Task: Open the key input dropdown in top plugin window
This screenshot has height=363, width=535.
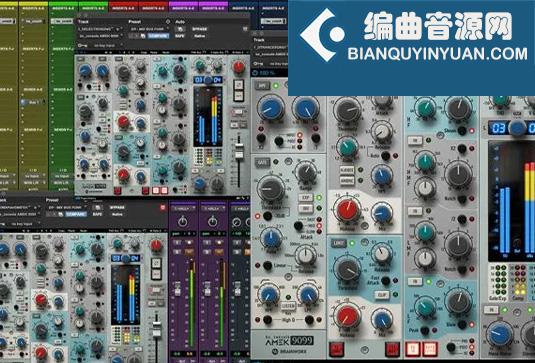Action: pos(107,45)
